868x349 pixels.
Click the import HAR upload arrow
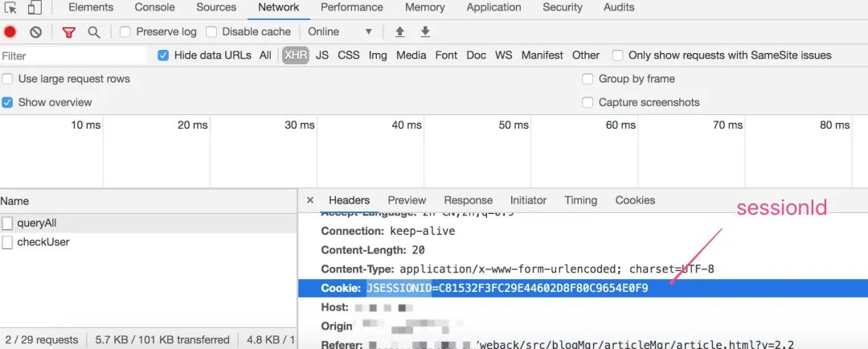399,32
